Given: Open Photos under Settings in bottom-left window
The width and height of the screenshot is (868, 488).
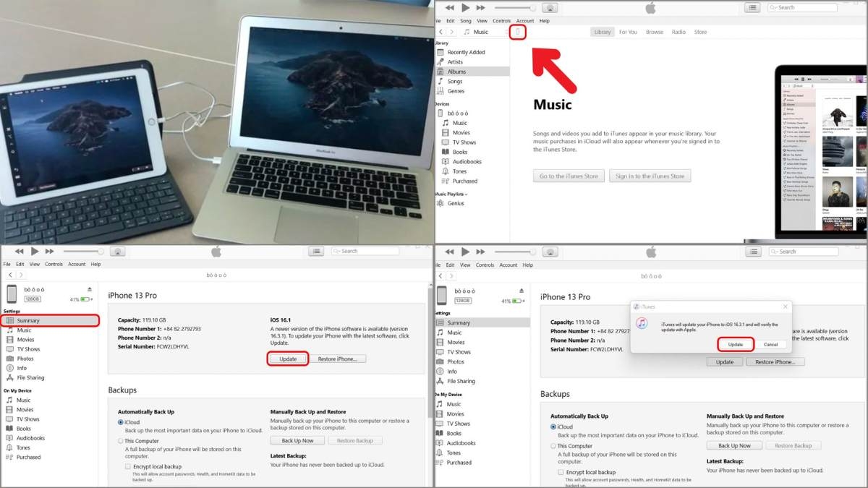Looking at the screenshot, I should coord(25,359).
